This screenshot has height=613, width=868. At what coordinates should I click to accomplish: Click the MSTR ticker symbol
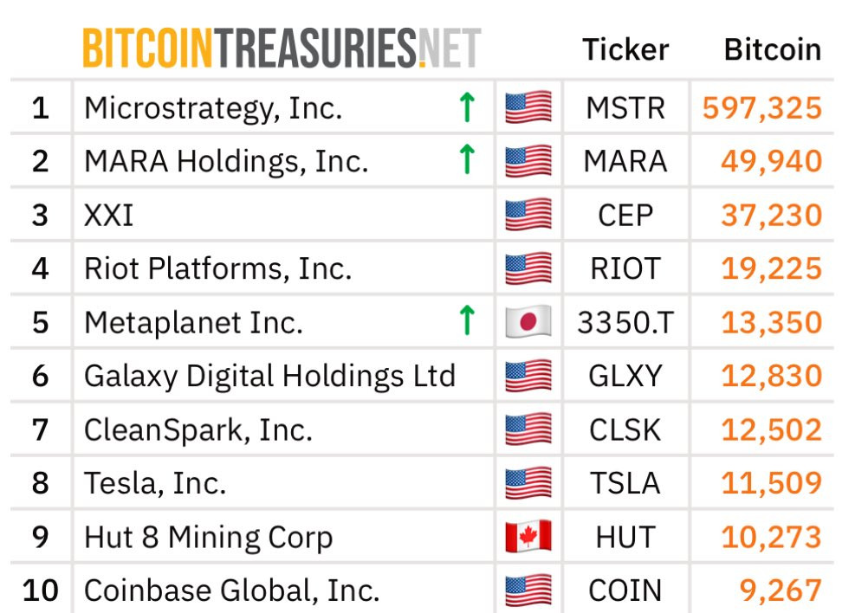[x=625, y=108]
